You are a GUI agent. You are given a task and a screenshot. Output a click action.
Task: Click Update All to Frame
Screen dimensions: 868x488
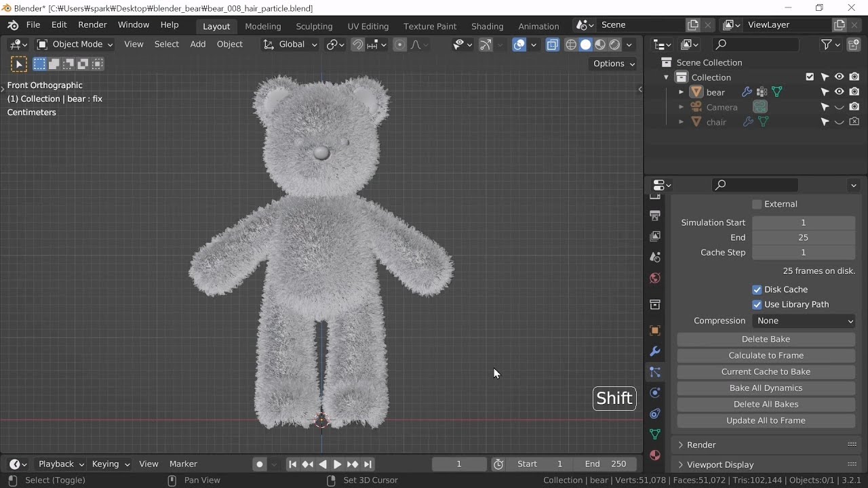766,420
